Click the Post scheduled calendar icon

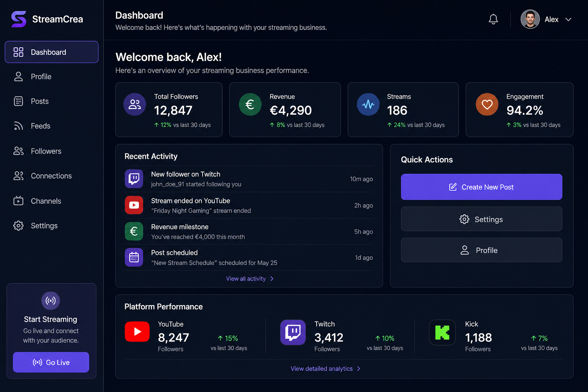coord(134,257)
